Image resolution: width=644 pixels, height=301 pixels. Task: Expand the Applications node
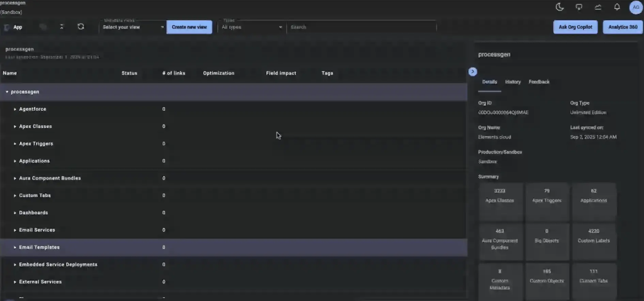[x=15, y=161]
